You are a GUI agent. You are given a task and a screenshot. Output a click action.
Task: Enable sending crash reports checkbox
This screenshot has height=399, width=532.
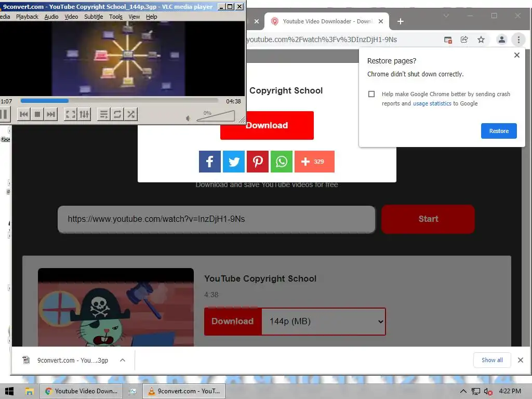(x=371, y=94)
